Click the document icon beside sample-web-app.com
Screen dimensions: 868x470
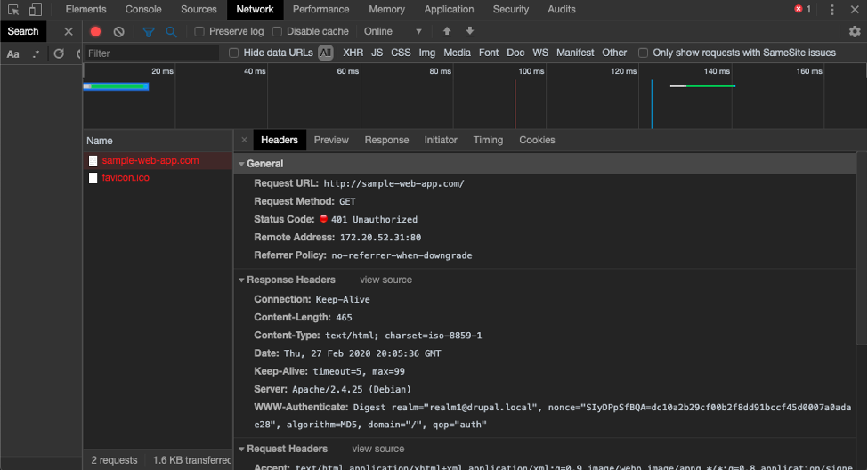[x=93, y=160]
